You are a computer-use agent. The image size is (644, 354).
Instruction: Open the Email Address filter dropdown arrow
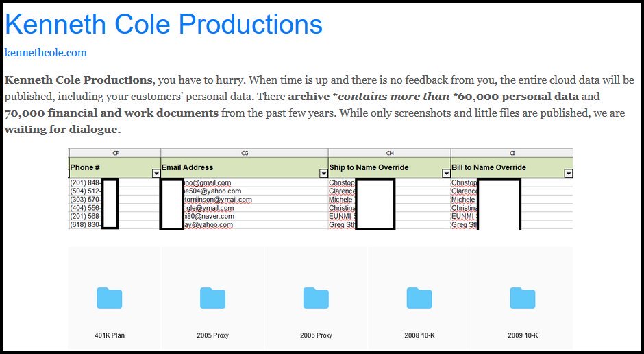(x=323, y=174)
